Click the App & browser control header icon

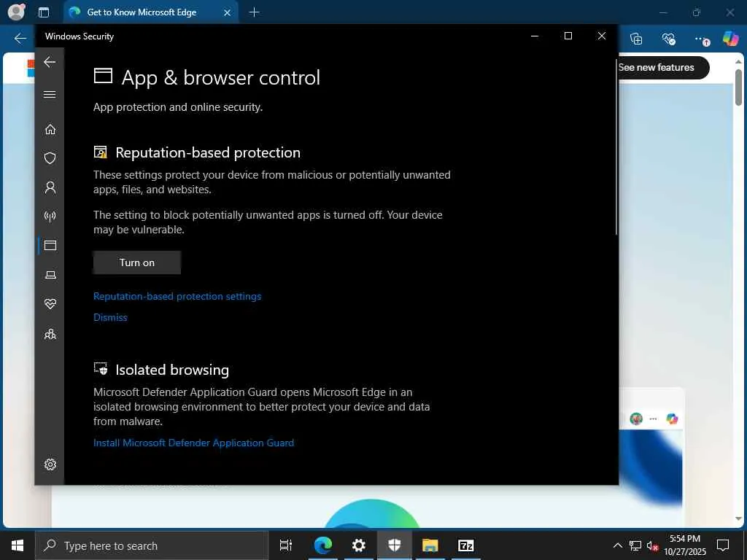tap(103, 76)
